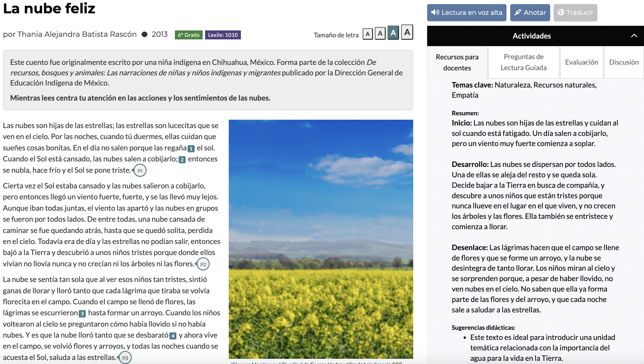Click the Tamaño de letra label
This screenshot has height=364, width=644.
pos(336,35)
